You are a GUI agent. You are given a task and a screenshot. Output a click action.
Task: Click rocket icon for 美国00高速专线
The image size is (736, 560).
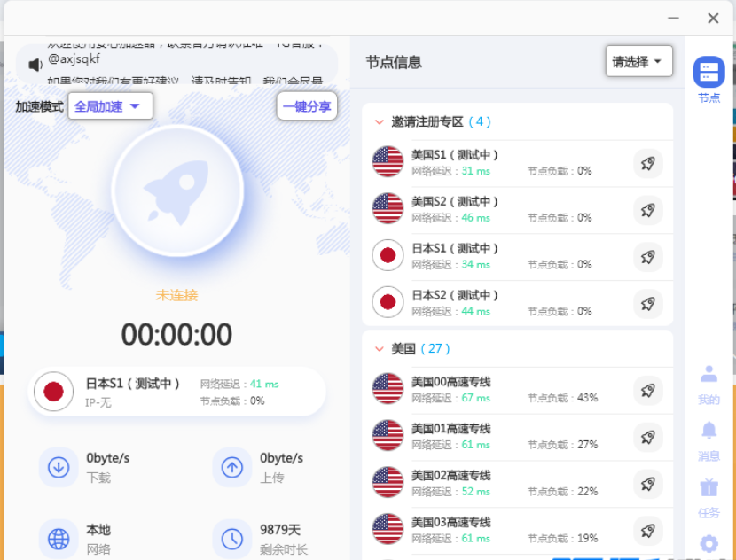click(x=647, y=390)
